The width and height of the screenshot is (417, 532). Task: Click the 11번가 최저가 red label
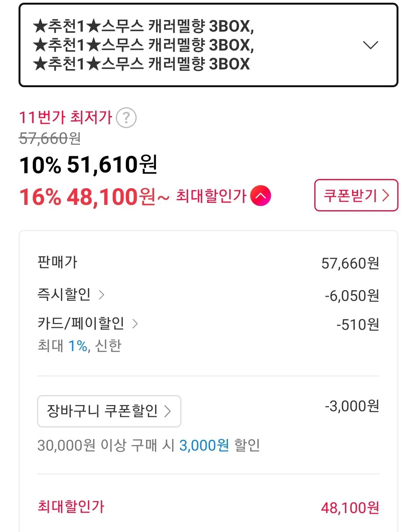[x=66, y=117]
